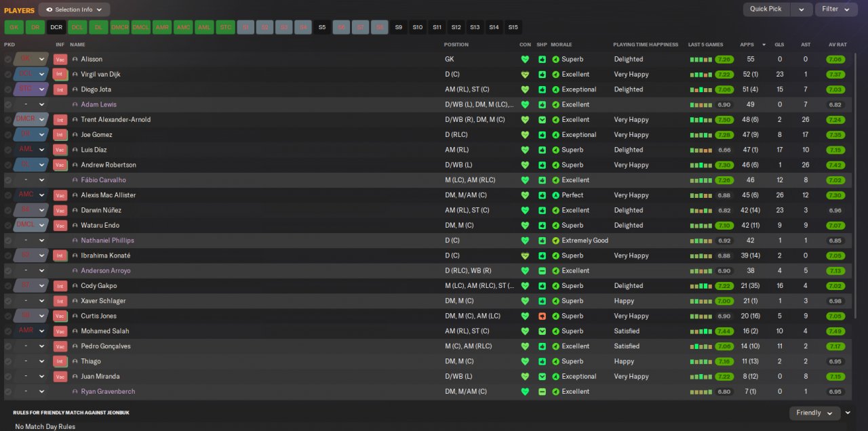Click the sharpness icon in Ryan Gravenberch's row
Image resolution: width=868 pixels, height=431 pixels.
pos(542,392)
